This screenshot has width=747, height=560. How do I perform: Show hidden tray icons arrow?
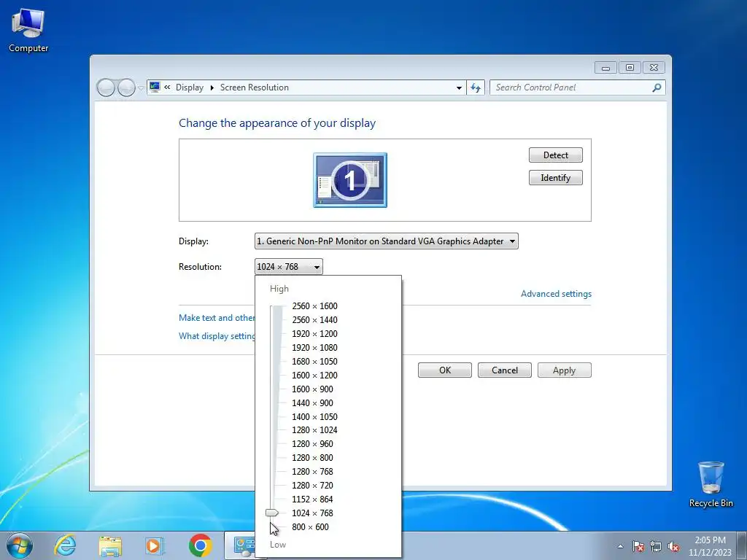[620, 546]
